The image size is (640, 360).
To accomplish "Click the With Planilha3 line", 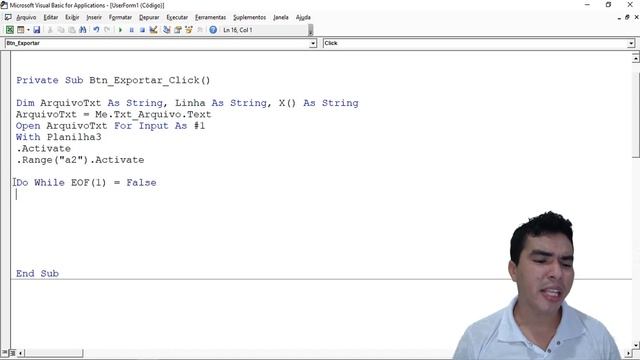I will point(58,137).
